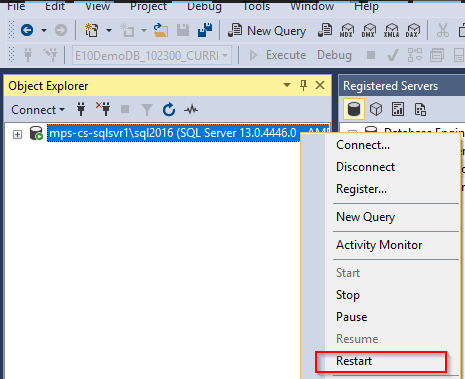465x379 pixels.
Task: Open the Help menu
Action: (366, 6)
